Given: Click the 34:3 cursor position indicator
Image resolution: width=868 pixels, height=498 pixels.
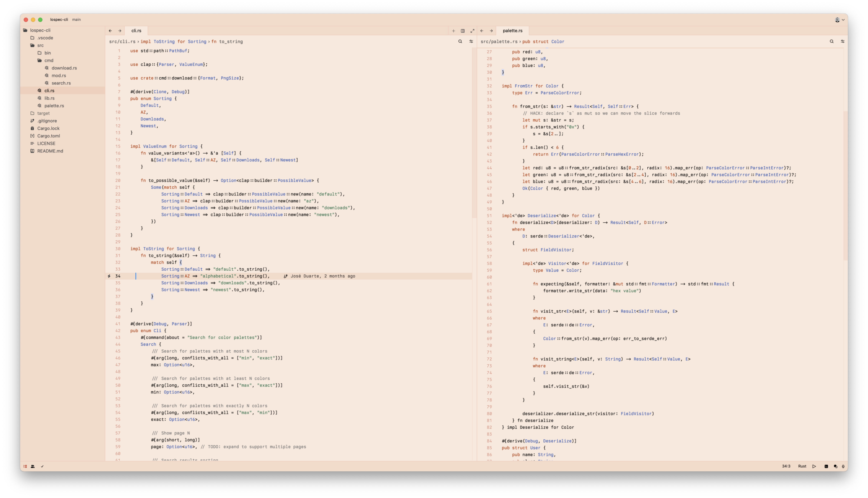Looking at the screenshot, I should [x=786, y=466].
